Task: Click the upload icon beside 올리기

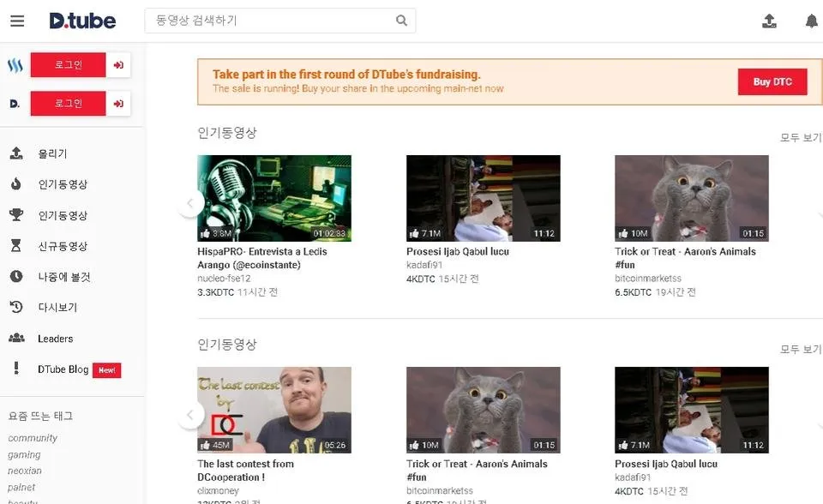Action: (16, 153)
